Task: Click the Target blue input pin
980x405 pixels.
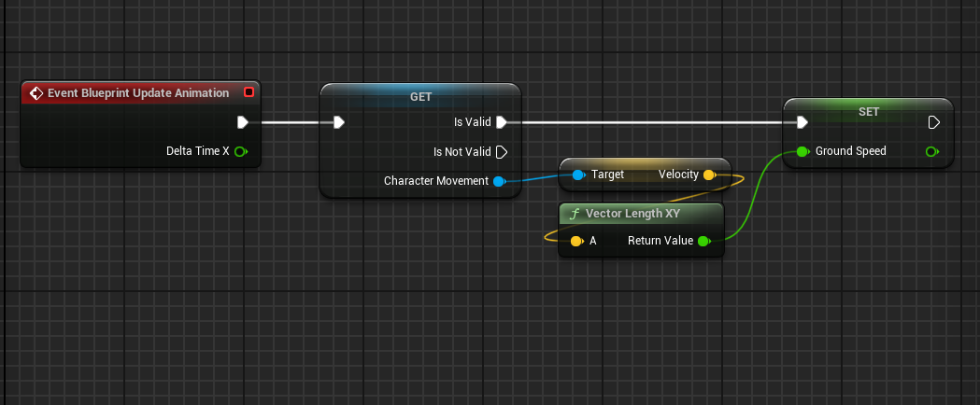Action: pyautogui.click(x=578, y=175)
